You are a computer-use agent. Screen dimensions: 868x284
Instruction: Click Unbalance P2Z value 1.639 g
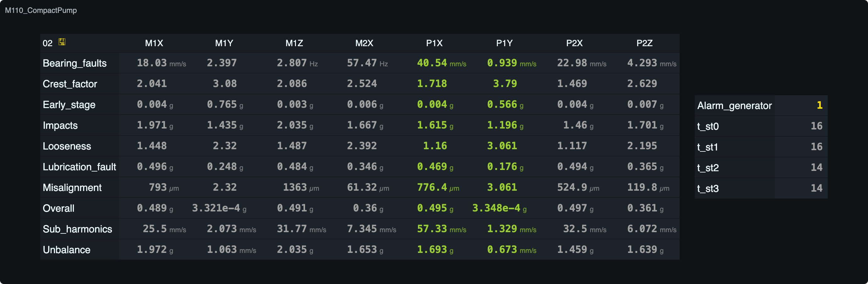coord(646,250)
